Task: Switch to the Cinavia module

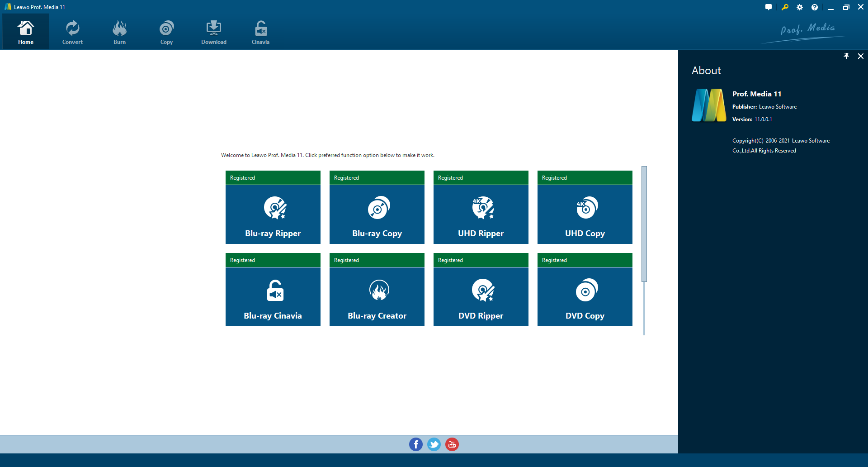Action: click(260, 32)
